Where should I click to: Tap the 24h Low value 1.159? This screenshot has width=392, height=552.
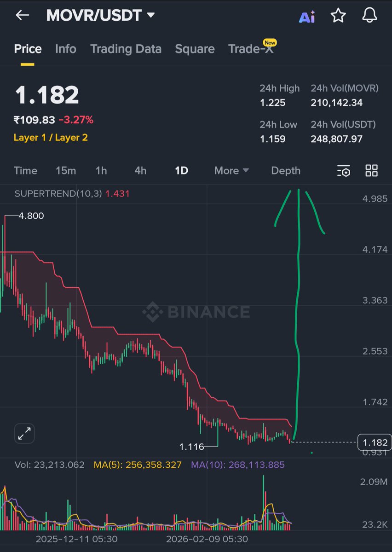click(273, 139)
